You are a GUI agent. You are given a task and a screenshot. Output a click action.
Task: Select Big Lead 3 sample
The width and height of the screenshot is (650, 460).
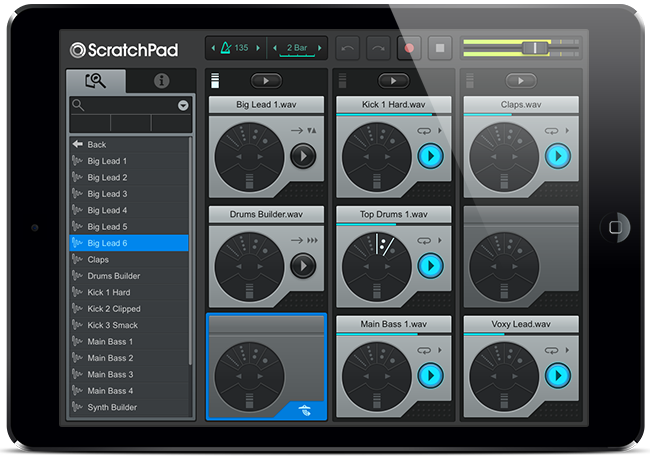point(129,194)
